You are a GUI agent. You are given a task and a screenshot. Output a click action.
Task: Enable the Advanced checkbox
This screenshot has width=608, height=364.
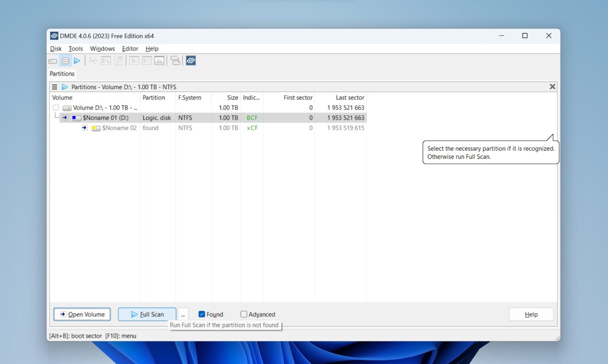pos(244,314)
